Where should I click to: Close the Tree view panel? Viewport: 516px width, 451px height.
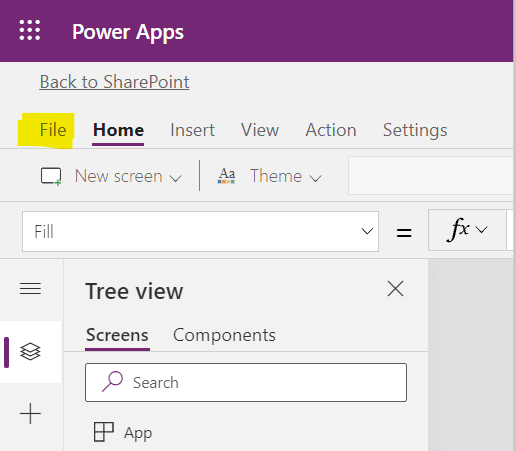396,288
